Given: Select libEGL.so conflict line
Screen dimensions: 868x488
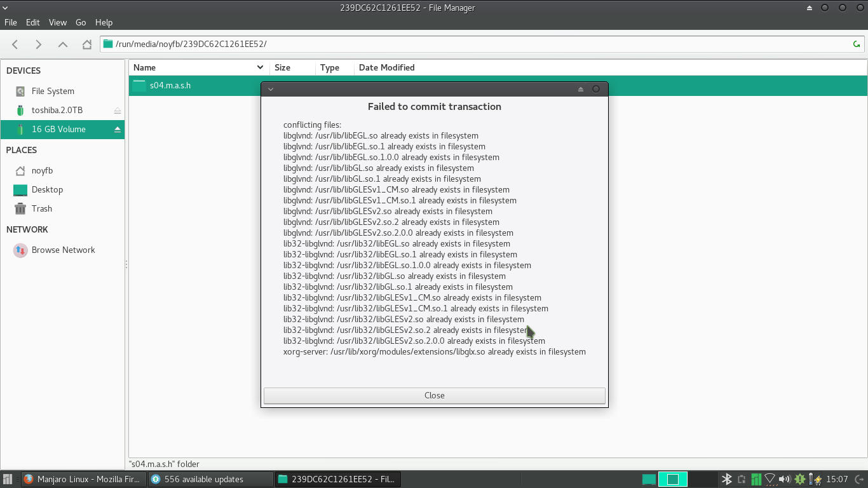Looking at the screenshot, I should (381, 136).
